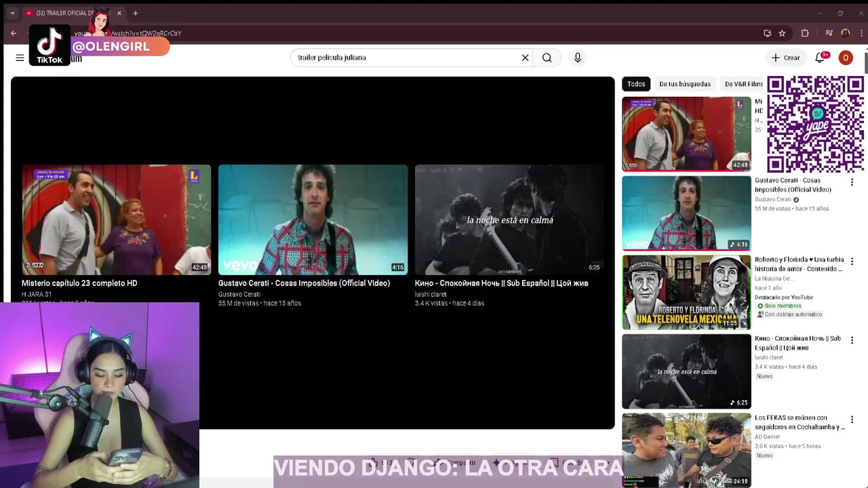Open AD Gamer channel link
Image resolution: width=868 pixels, height=488 pixels.
(x=768, y=437)
